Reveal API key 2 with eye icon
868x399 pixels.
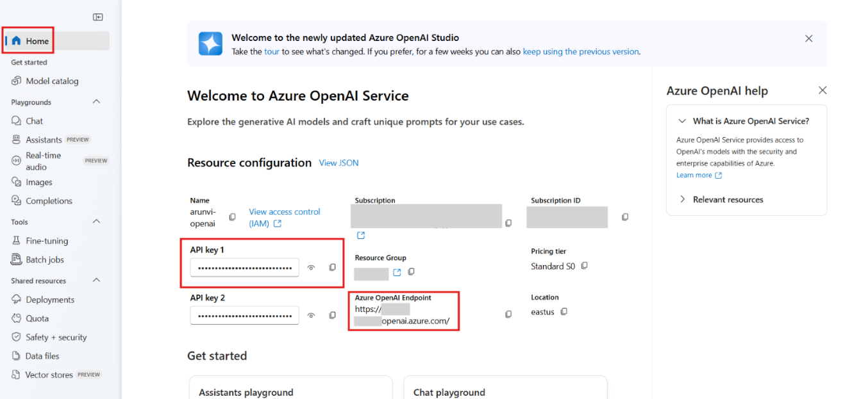coord(311,315)
